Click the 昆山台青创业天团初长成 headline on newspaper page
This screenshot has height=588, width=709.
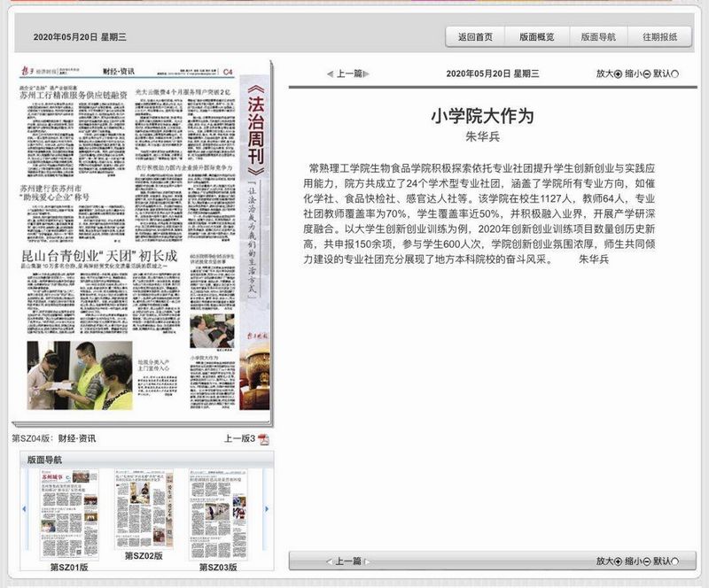[x=99, y=256]
